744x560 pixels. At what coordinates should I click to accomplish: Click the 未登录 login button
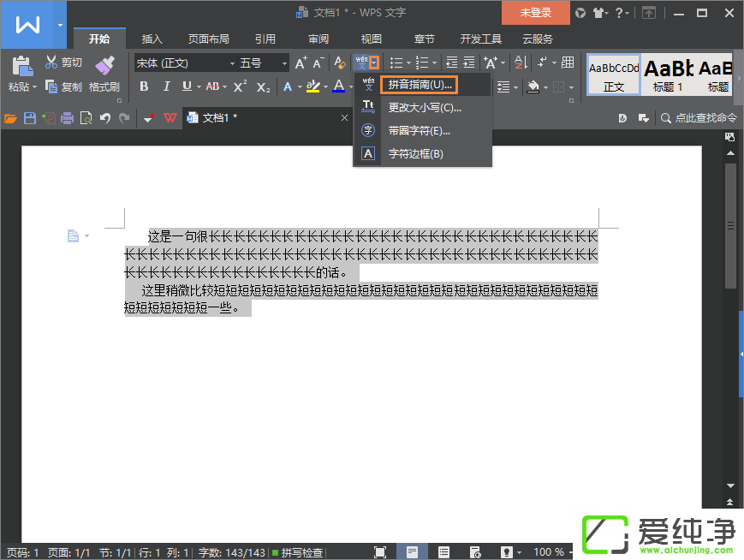[535, 13]
